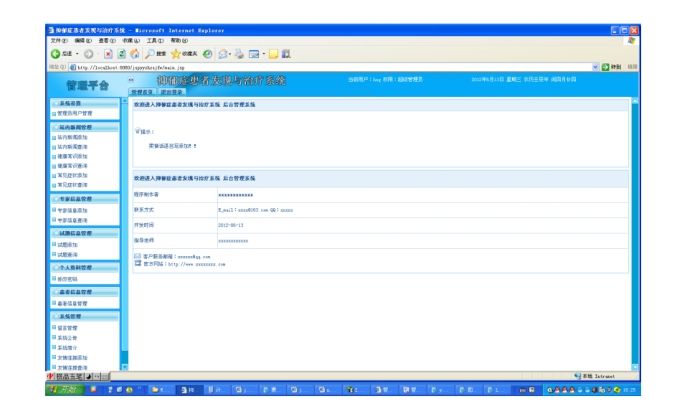Viewport: 692px width, 419px height.
Task: Print the page with the printer icon
Action: [239, 54]
